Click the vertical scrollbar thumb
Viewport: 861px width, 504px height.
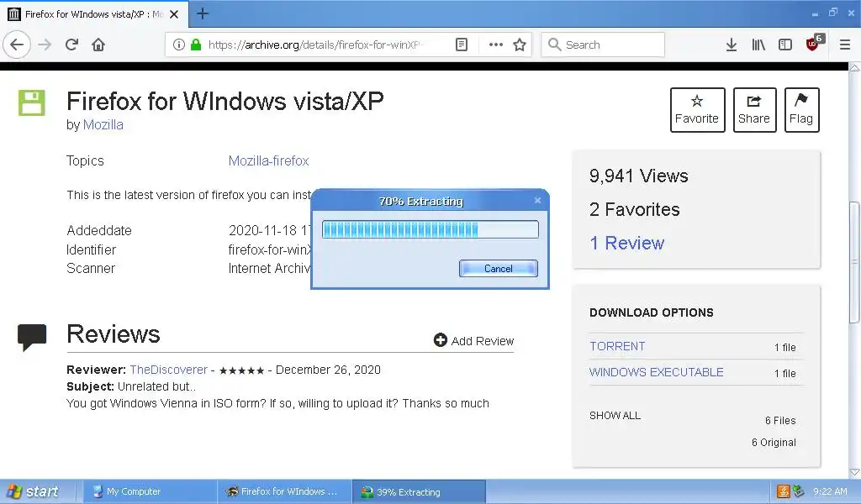tap(855, 263)
